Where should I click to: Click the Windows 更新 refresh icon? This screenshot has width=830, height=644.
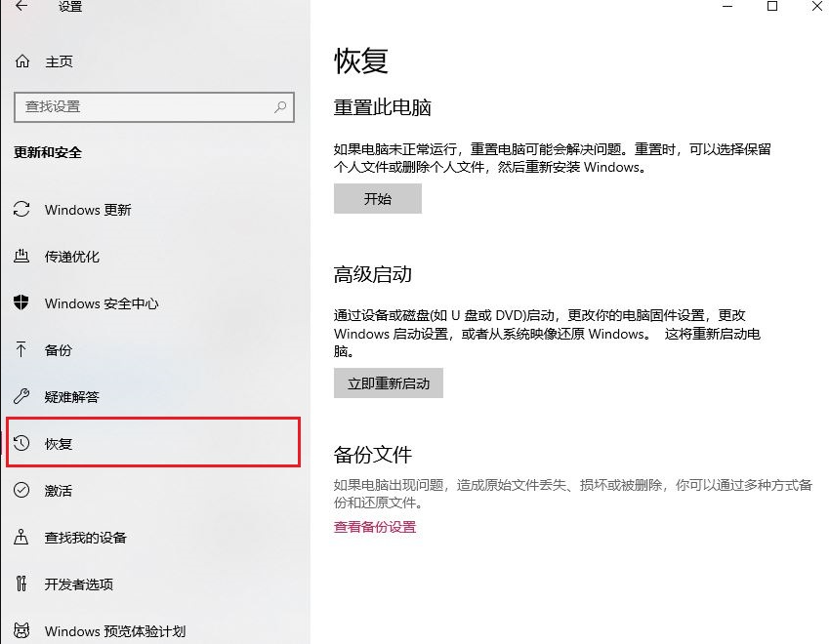[21, 210]
